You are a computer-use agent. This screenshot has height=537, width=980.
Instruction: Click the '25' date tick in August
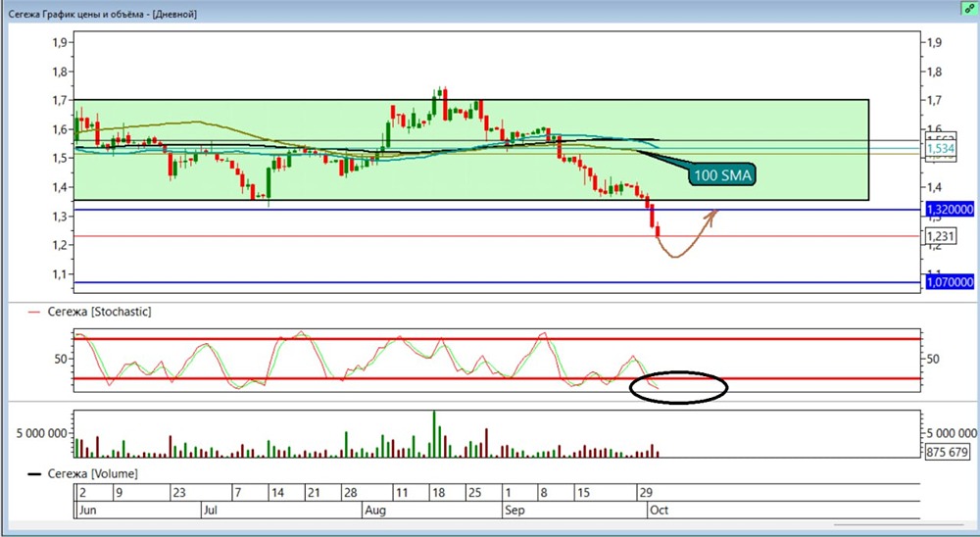tap(475, 493)
